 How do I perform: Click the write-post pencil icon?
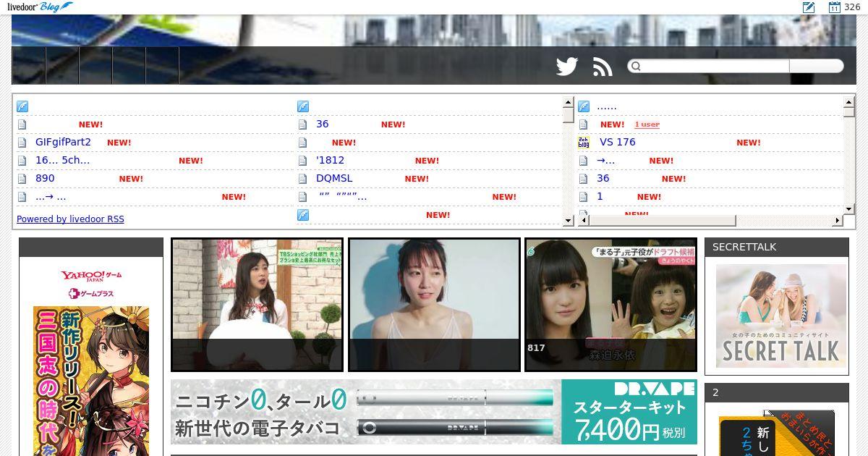[x=809, y=7]
